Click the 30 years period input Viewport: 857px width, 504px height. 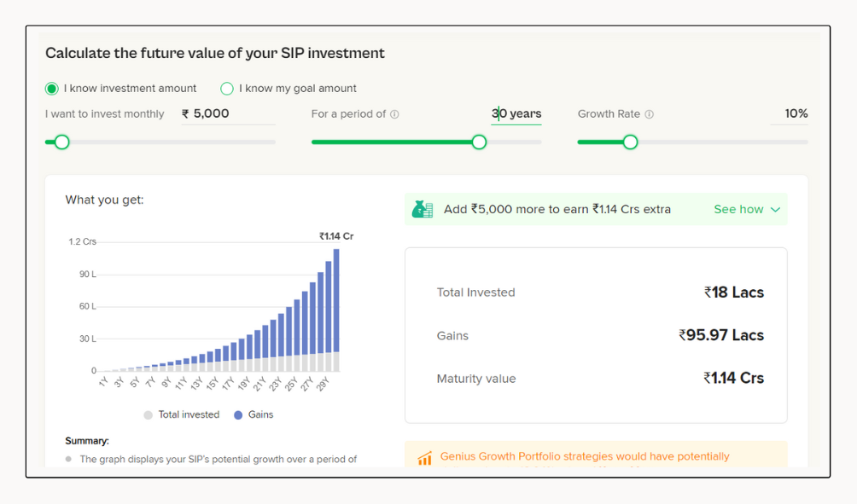516,113
